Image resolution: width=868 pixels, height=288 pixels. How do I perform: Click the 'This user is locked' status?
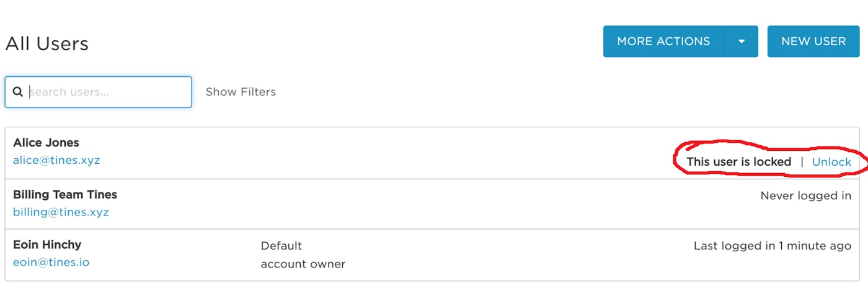tap(738, 162)
